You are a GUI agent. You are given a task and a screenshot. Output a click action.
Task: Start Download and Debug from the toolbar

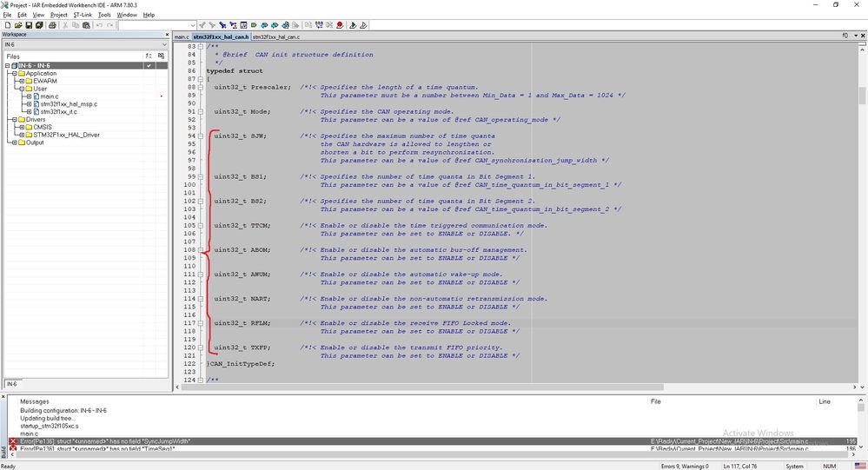(353, 25)
